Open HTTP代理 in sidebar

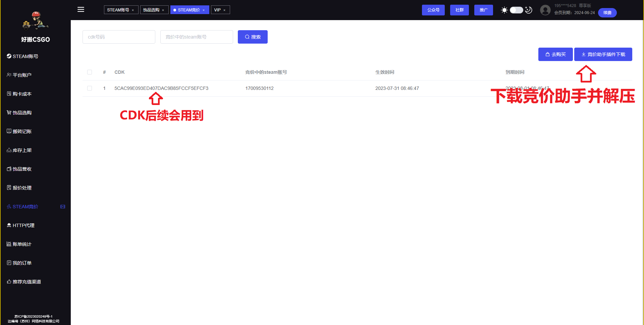[35, 225]
